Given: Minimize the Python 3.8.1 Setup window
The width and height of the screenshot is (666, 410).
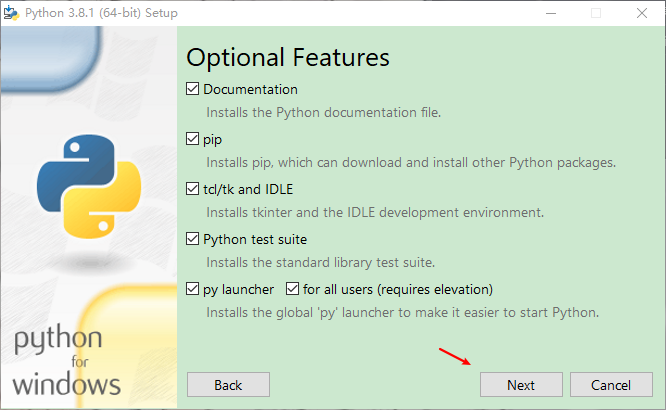Looking at the screenshot, I should 551,13.
